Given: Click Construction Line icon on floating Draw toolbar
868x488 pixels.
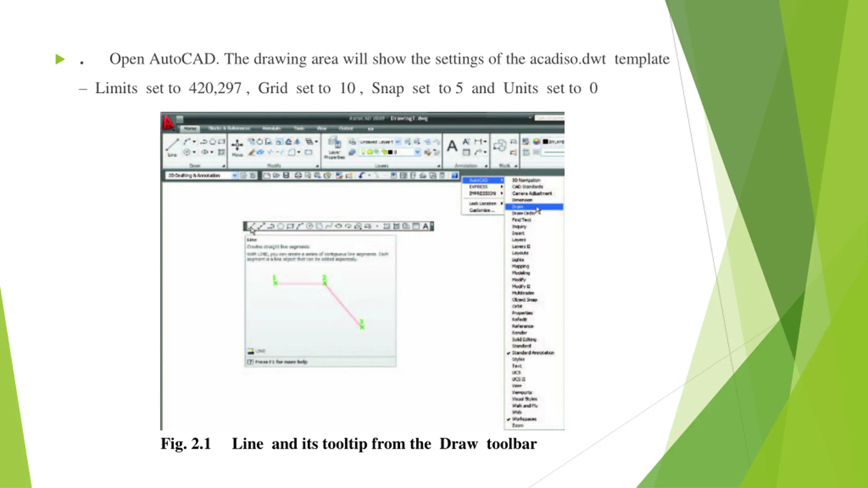Looking at the screenshot, I should pos(261,226).
